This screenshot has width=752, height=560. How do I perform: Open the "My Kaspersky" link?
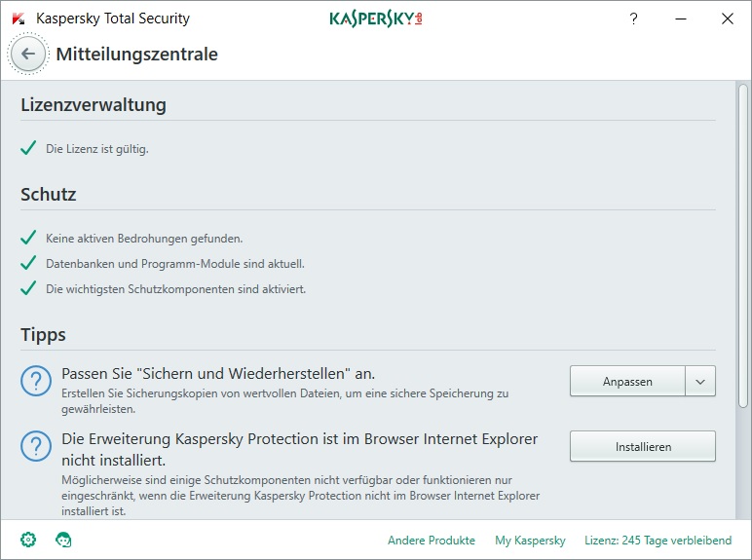(x=530, y=541)
